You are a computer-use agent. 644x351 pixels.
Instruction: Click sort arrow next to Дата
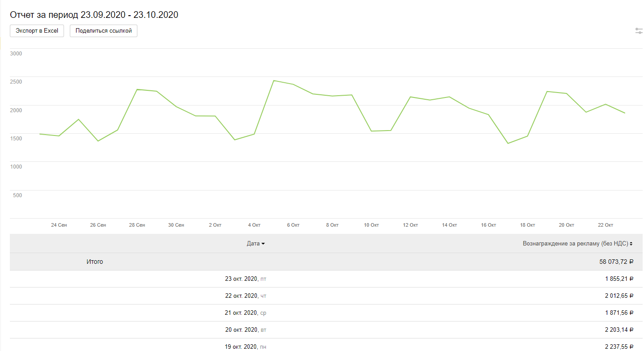coord(263,244)
